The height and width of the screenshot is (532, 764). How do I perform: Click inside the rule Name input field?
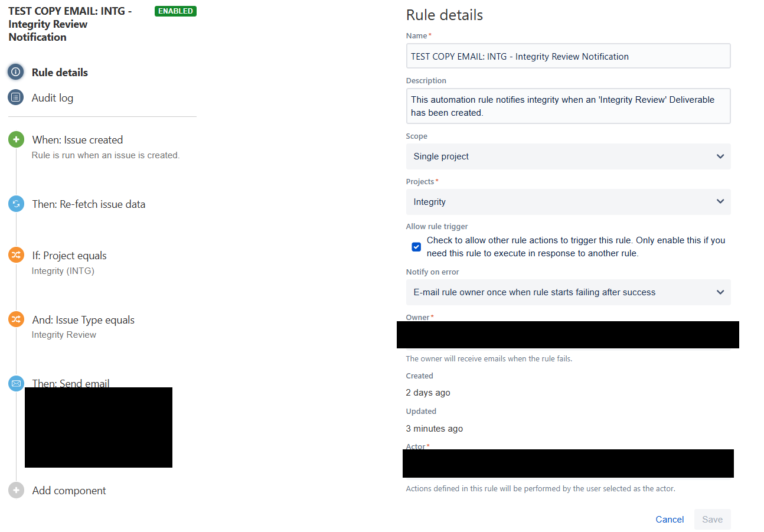coord(568,56)
